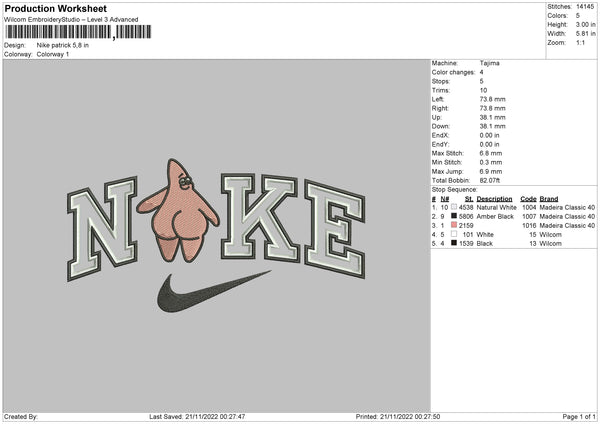600x424 pixels.
Task: Click the Zoom value 1:1
Action: pos(580,42)
